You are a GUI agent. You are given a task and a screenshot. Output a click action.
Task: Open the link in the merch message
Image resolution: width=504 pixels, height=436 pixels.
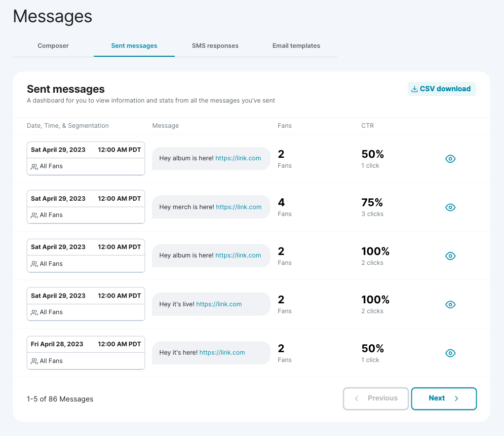point(238,207)
